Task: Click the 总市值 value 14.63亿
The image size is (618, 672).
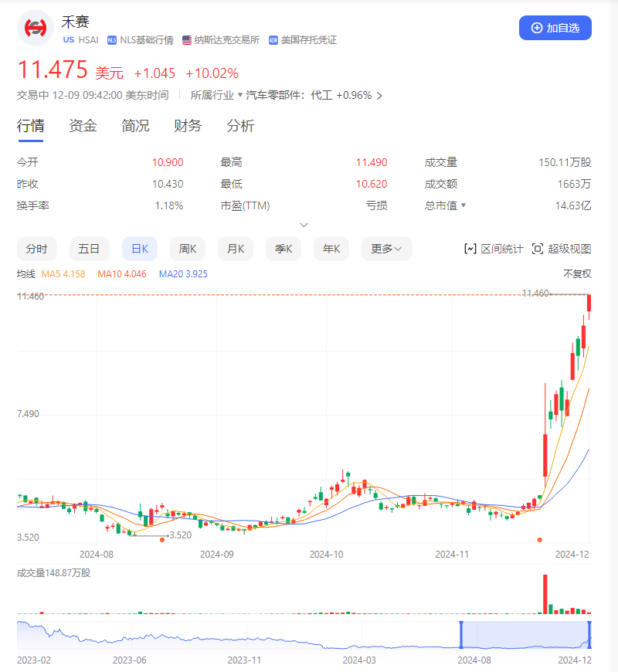Action: click(x=573, y=205)
